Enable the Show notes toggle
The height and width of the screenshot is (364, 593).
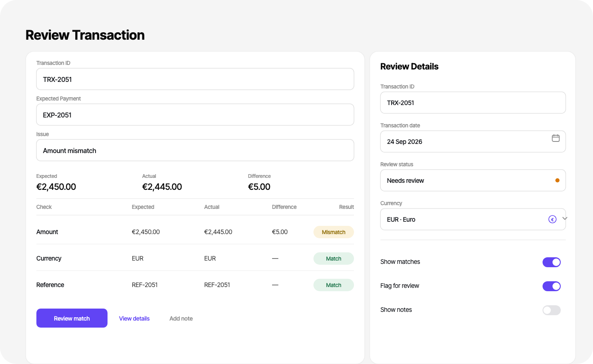pos(552,310)
